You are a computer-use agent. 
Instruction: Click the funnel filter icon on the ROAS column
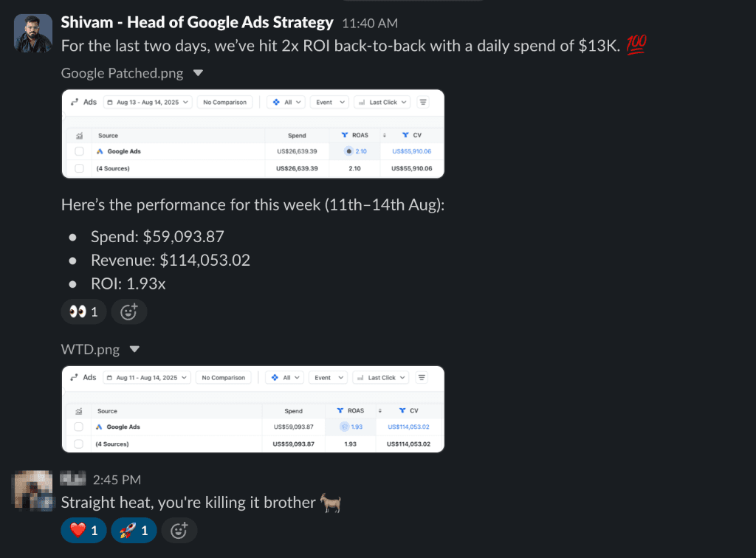click(344, 135)
